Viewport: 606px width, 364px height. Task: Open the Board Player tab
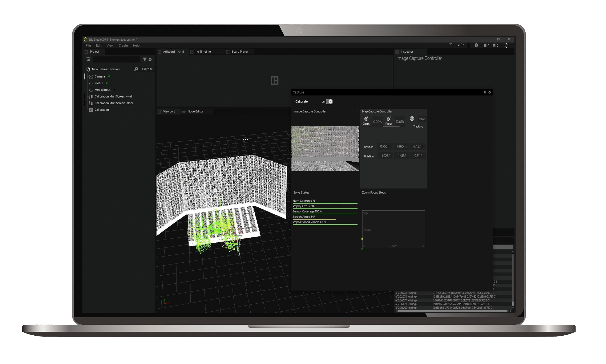[x=239, y=52]
